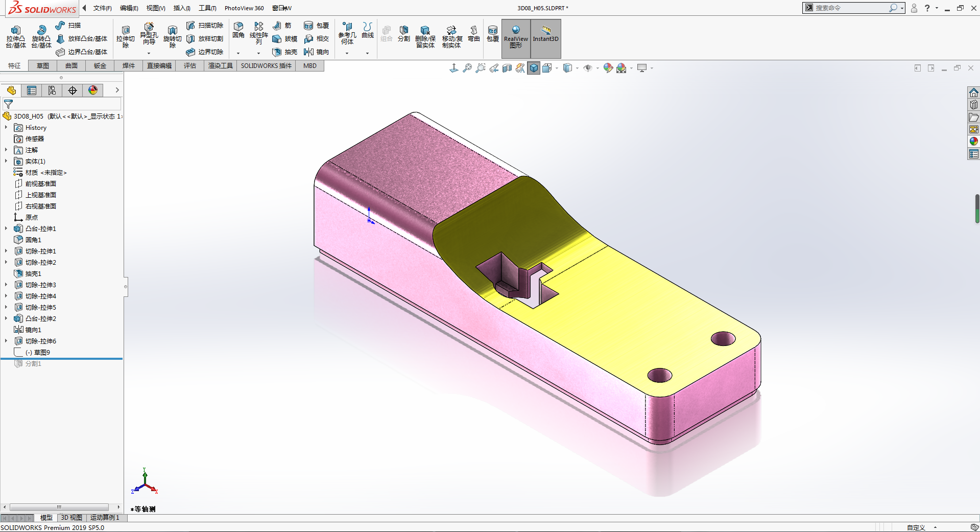Click the 筋 rib tool
The height and width of the screenshot is (532, 980).
pyautogui.click(x=282, y=25)
